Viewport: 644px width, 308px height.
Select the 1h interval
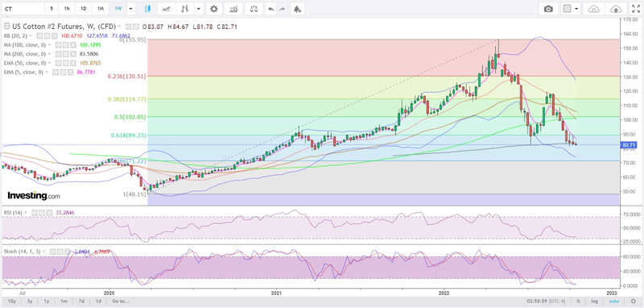(x=67, y=8)
